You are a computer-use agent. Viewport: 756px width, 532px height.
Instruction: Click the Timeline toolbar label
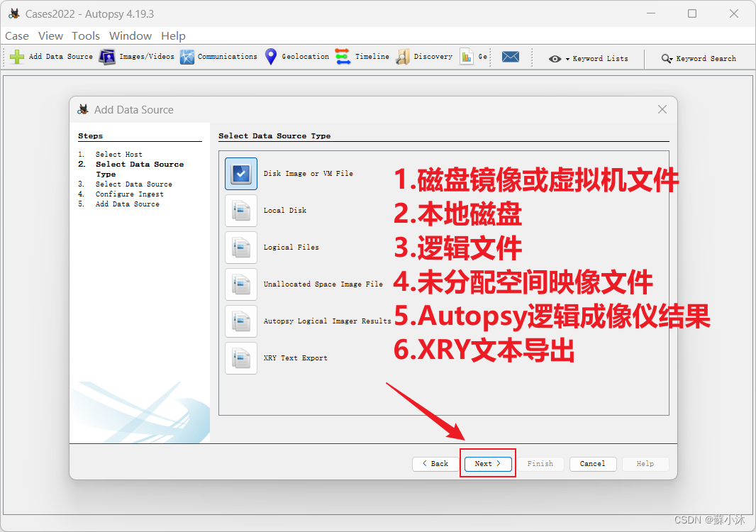tap(372, 57)
